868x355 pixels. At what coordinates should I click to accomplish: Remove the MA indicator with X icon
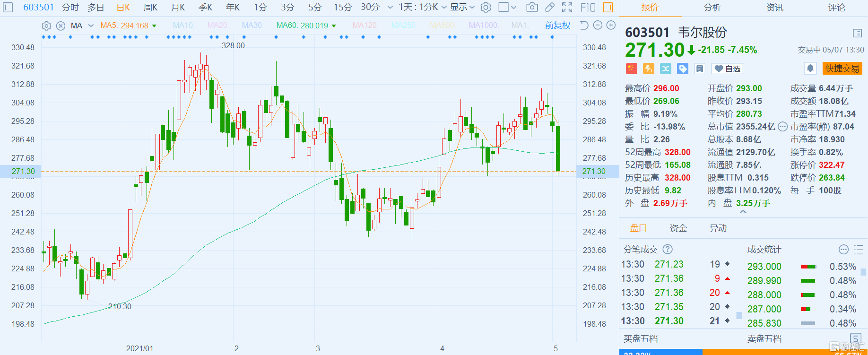61,26
